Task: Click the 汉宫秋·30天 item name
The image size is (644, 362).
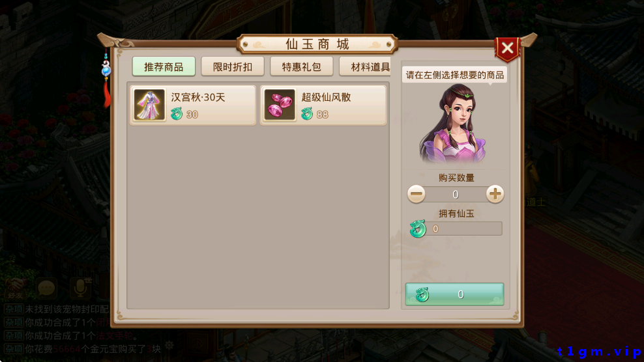Action: 198,97
